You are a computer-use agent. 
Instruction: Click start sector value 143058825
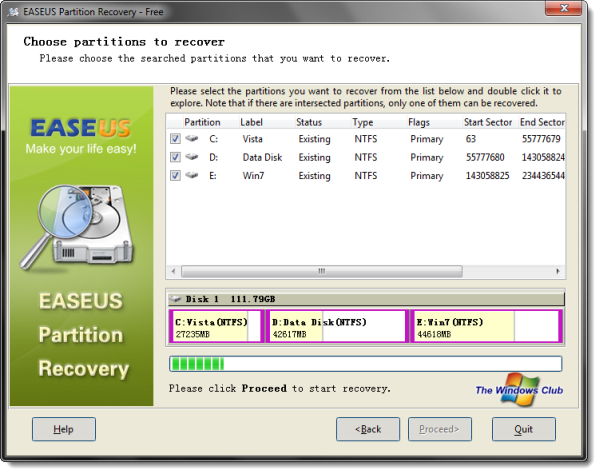[x=488, y=176]
